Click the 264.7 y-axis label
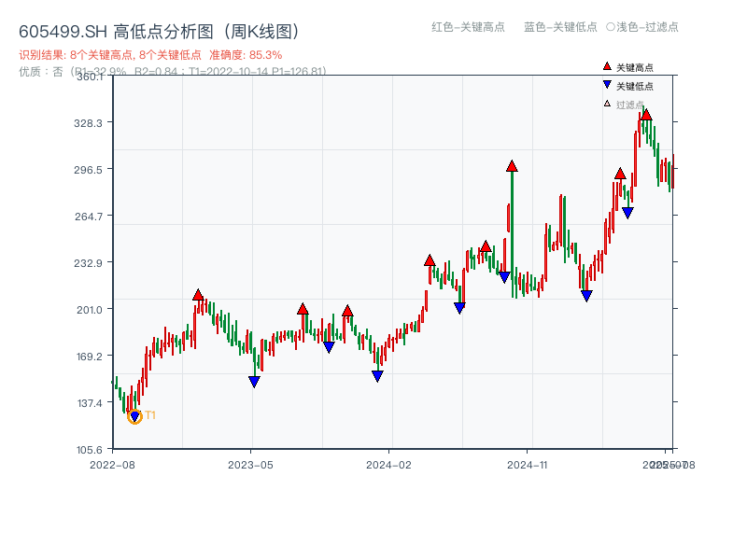Image resolution: width=747 pixels, height=560 pixels. point(88,217)
